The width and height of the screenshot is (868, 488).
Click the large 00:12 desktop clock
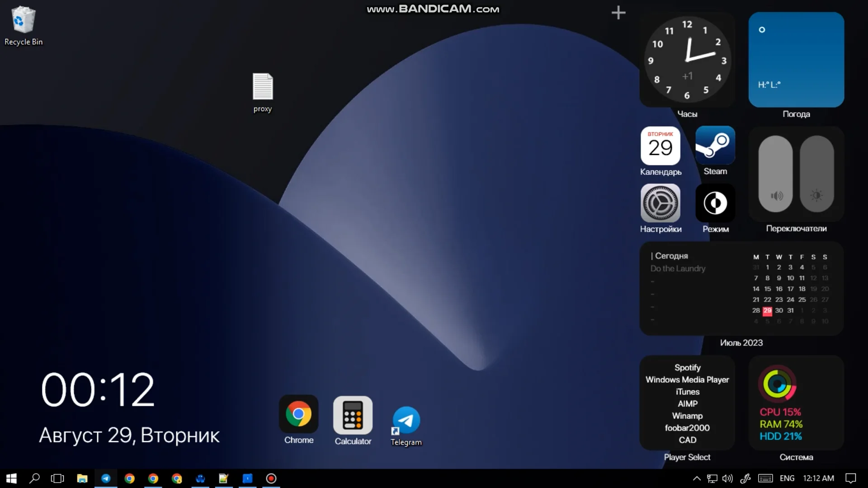(x=98, y=389)
